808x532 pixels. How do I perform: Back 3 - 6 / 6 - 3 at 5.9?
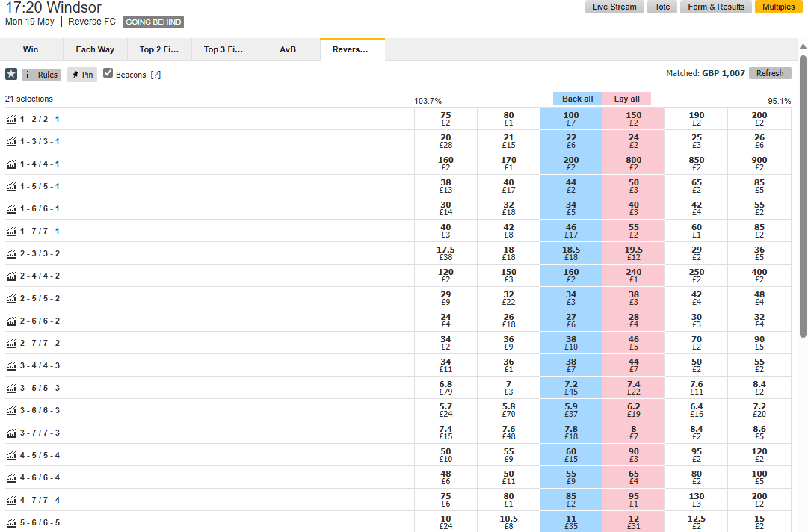point(571,410)
